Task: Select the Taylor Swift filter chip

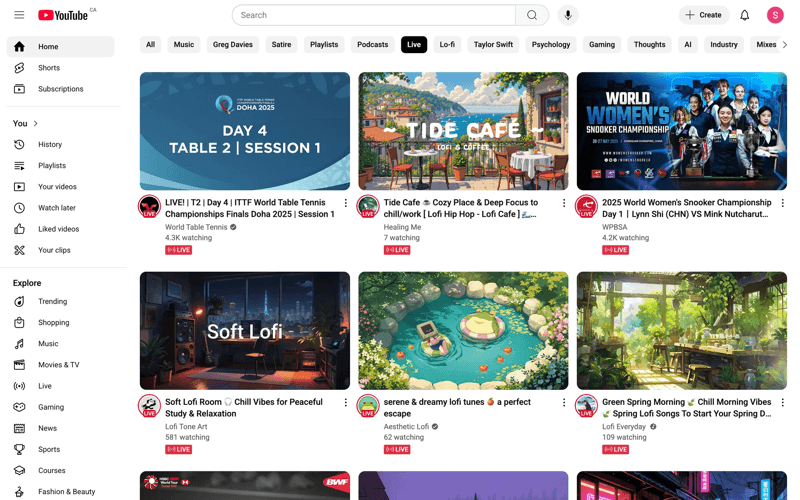Action: point(493,45)
